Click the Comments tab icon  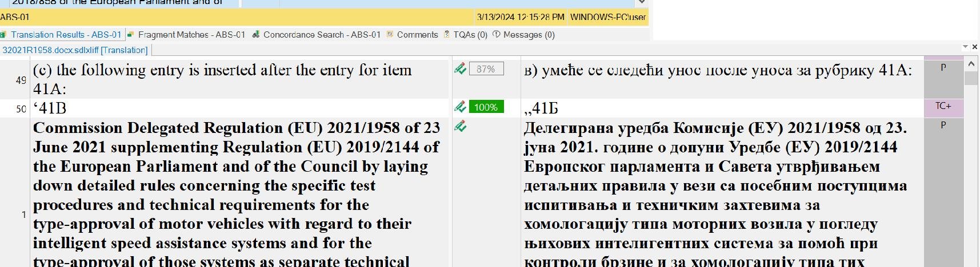(390, 34)
